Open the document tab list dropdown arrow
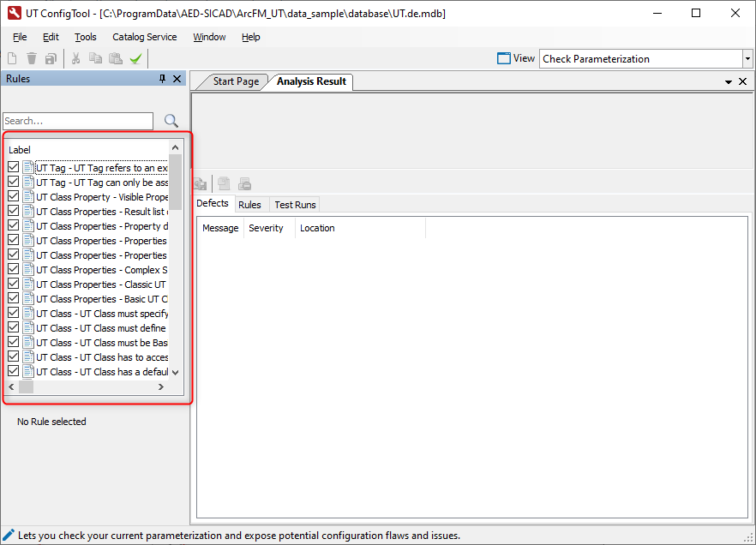 pyautogui.click(x=728, y=82)
